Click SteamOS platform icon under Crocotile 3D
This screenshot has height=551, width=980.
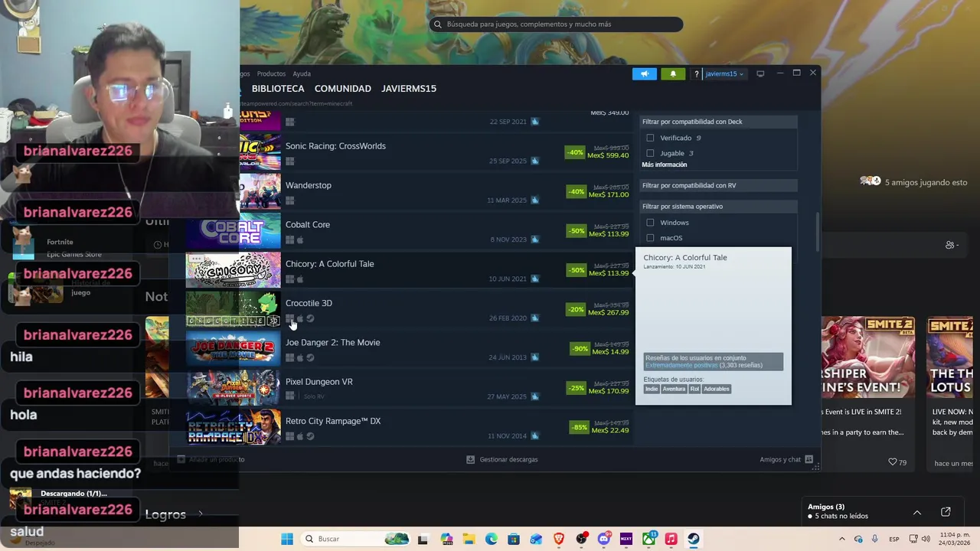click(x=310, y=318)
